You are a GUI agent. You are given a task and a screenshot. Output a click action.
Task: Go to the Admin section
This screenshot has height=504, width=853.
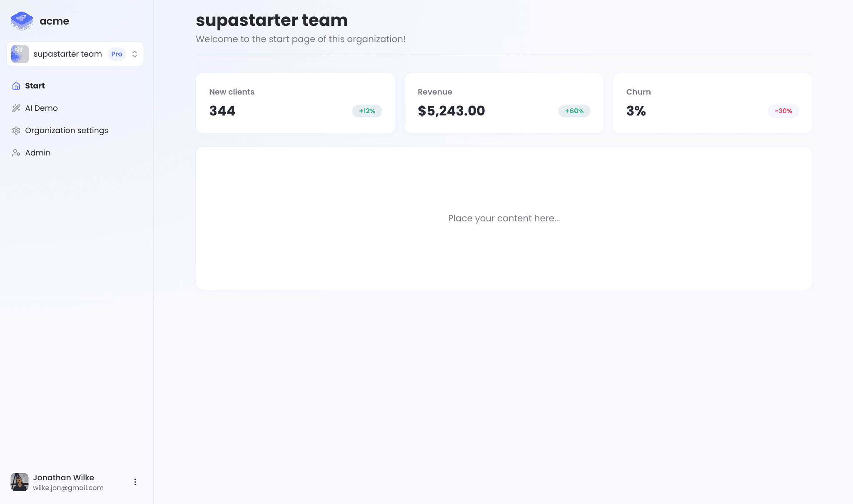click(37, 152)
